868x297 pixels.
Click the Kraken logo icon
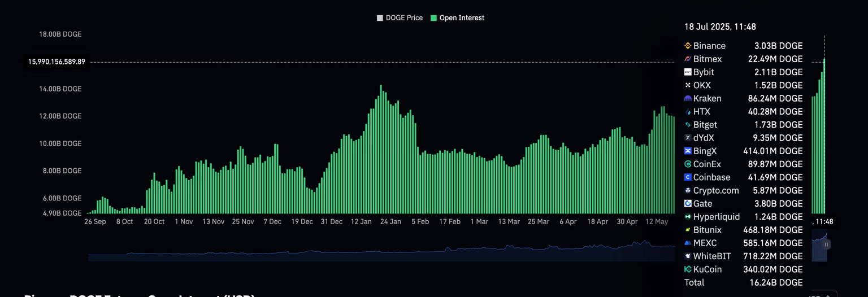click(x=688, y=98)
